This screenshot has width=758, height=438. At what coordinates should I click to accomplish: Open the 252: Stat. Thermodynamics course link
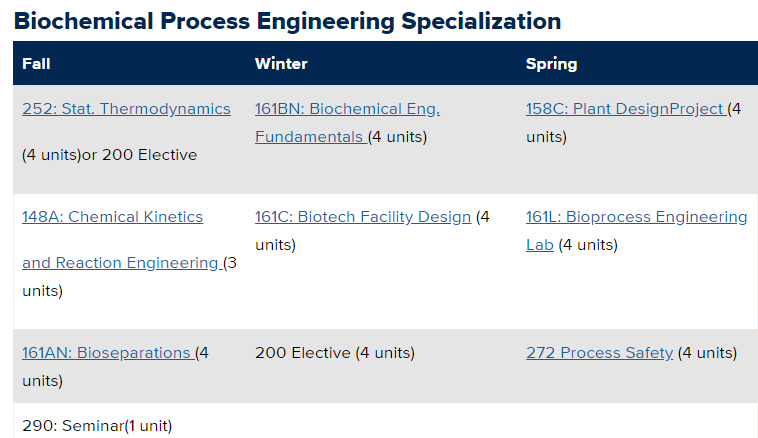(126, 109)
